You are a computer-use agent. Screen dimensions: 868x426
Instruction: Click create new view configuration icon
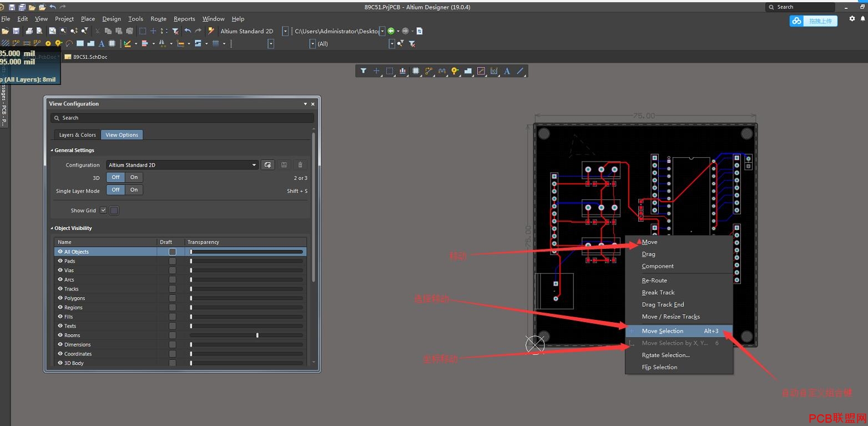tap(268, 165)
